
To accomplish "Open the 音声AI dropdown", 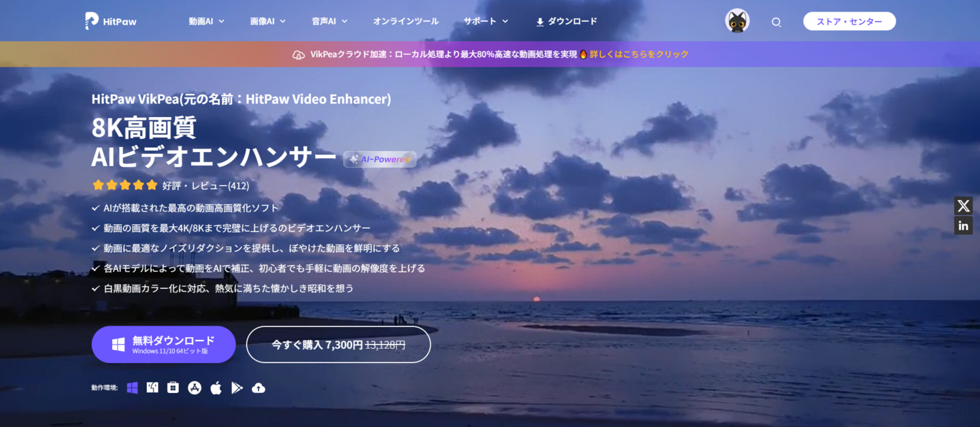I will pos(329,21).
